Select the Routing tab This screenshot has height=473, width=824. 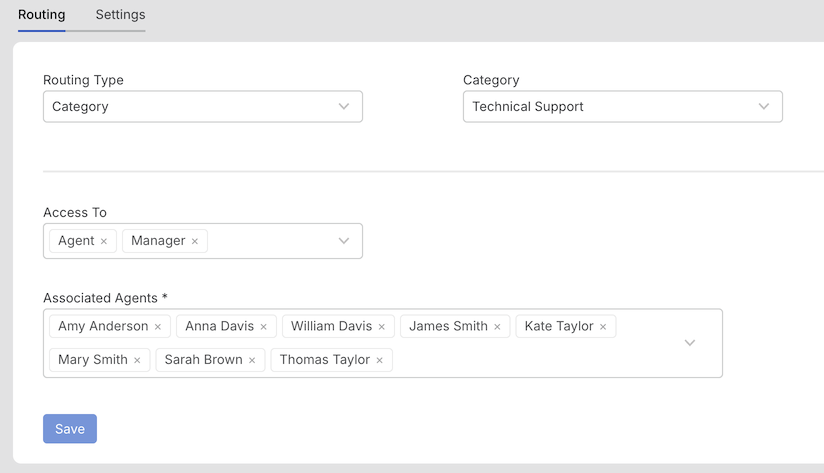tap(42, 15)
